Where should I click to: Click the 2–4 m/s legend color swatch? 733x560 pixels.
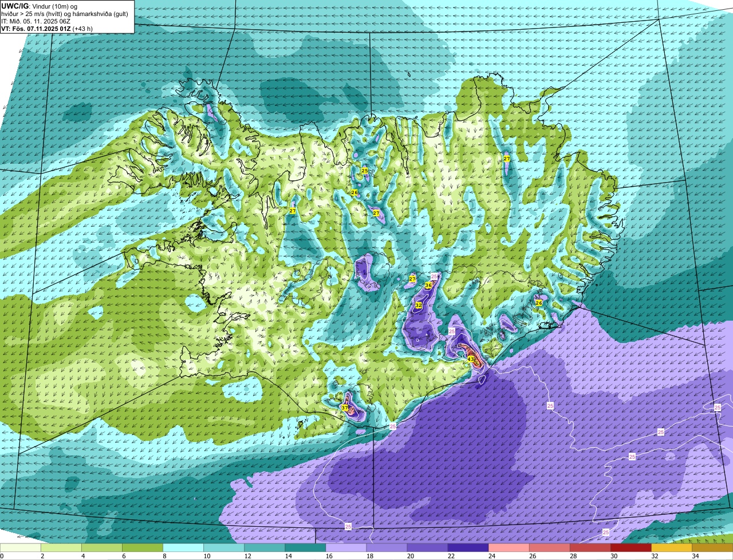(61, 548)
